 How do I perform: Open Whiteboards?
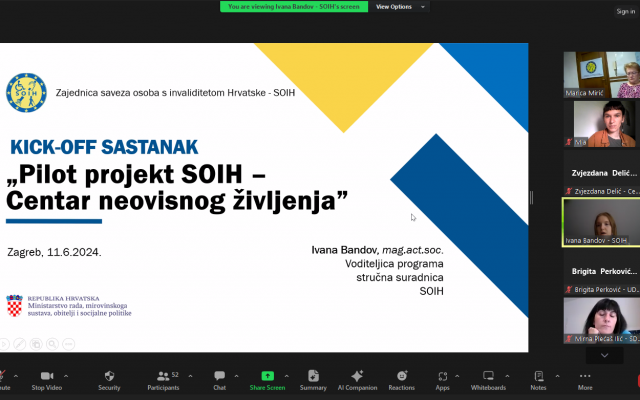click(x=488, y=380)
